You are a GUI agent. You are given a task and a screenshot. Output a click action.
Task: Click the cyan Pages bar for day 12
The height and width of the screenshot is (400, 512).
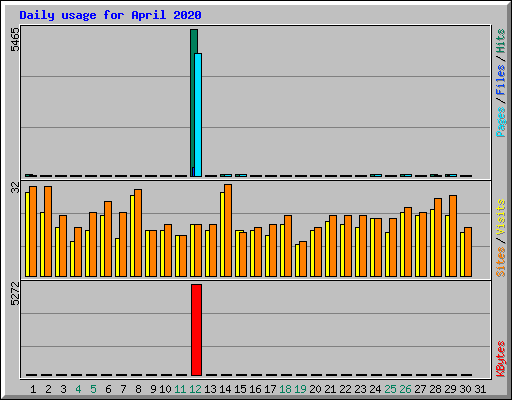(x=199, y=115)
